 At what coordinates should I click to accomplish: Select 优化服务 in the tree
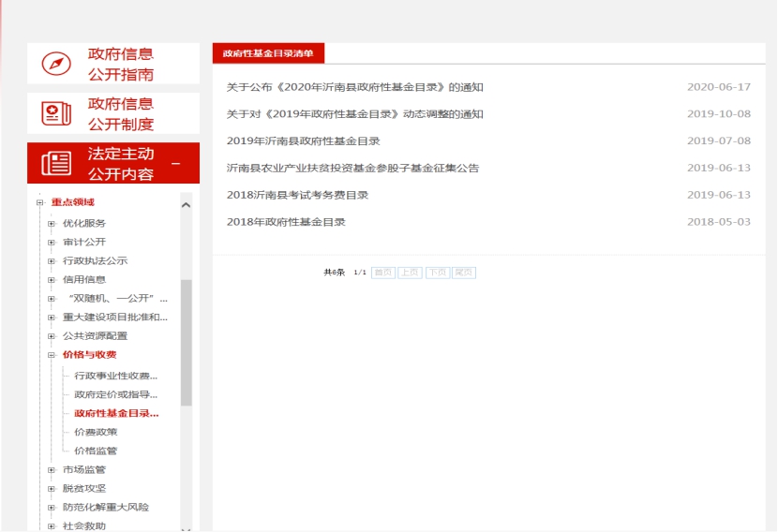[84, 223]
